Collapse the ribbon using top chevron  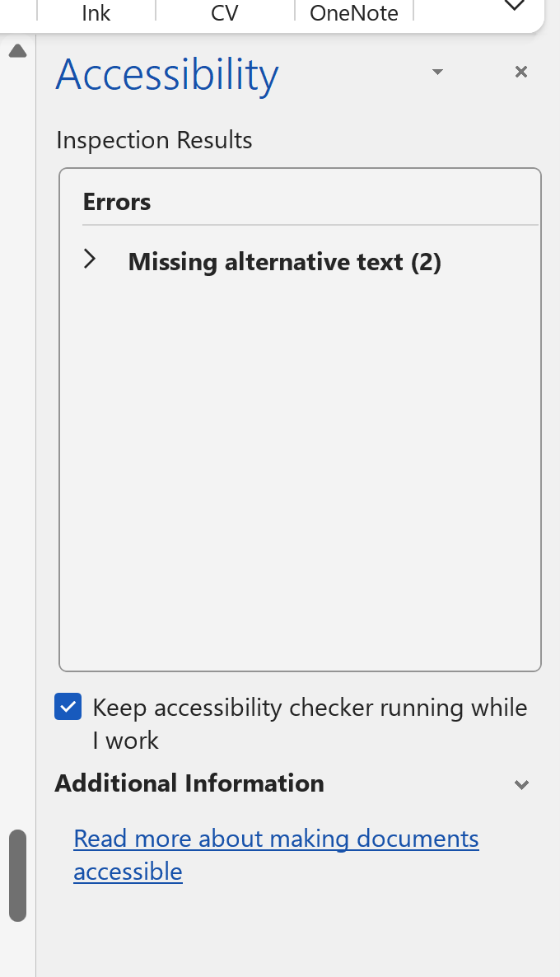pos(515,7)
